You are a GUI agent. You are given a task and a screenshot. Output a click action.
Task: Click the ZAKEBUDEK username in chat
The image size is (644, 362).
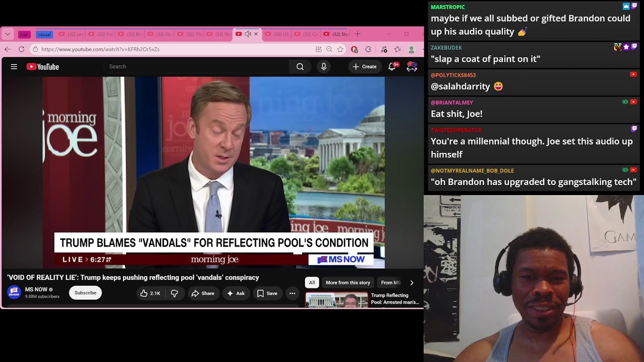(x=446, y=48)
